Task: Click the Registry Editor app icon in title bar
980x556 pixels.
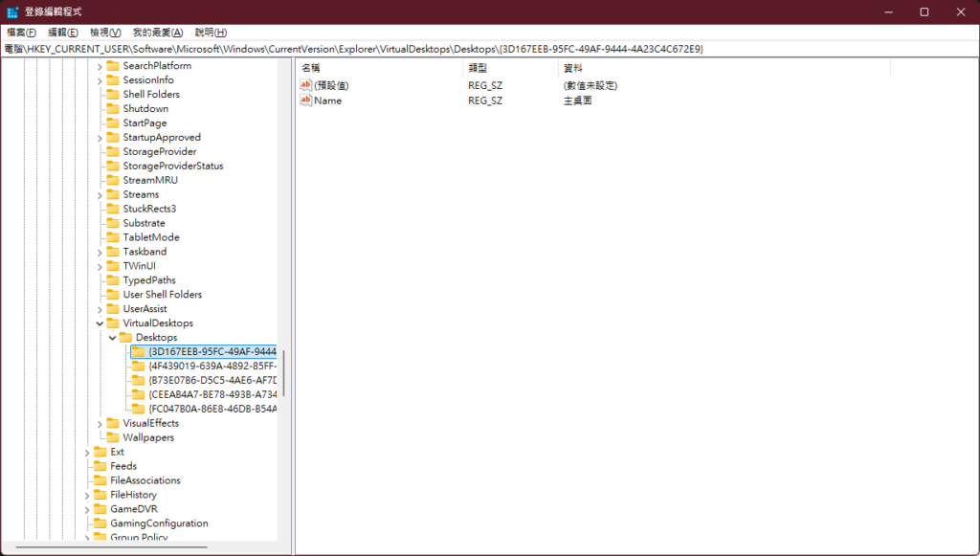Action: coord(12,11)
